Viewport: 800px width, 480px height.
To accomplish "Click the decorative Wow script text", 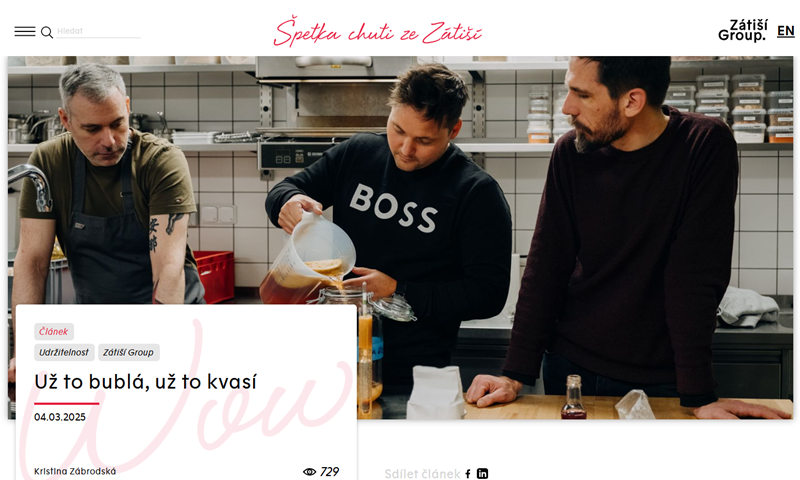I will 186,398.
